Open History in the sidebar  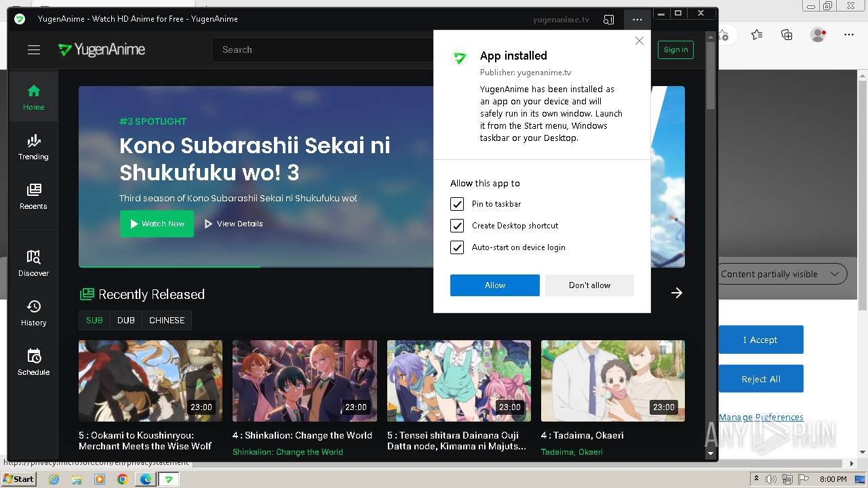coord(33,313)
